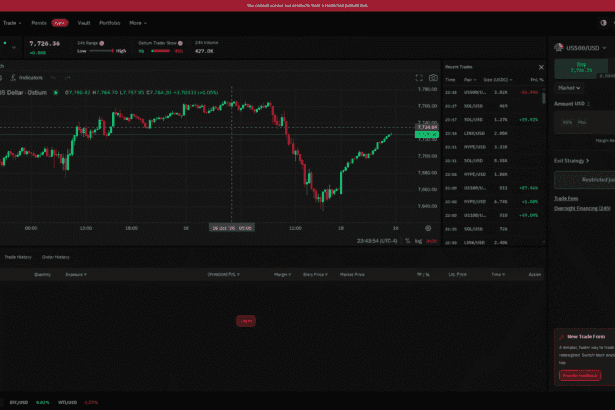
Task: Sort positions by the Margin column
Action: coord(282,275)
